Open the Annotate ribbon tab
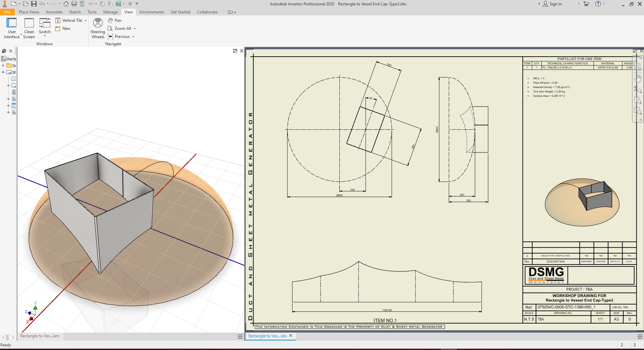 (x=54, y=12)
